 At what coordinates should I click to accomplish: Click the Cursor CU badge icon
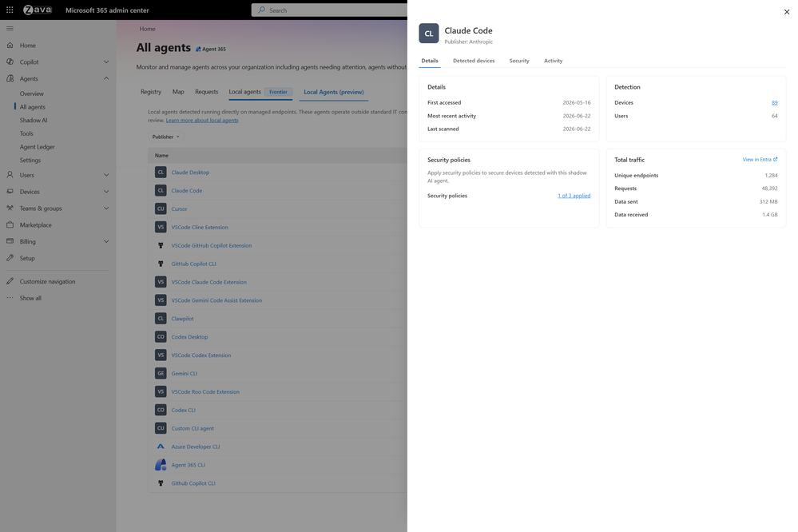coord(161,208)
